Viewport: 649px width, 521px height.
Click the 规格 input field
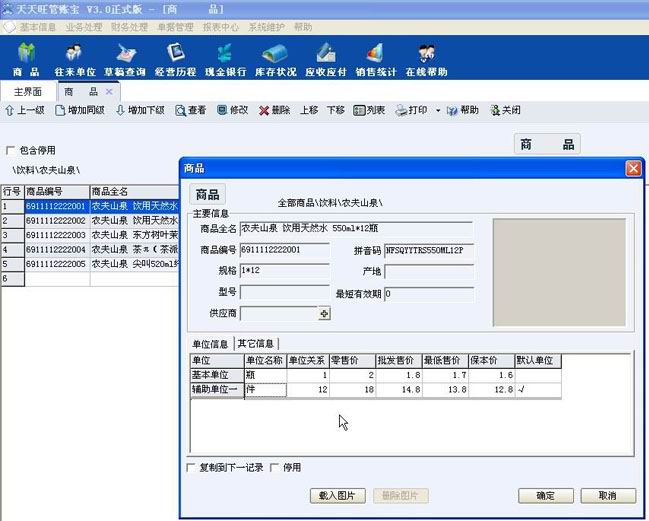(x=285, y=271)
